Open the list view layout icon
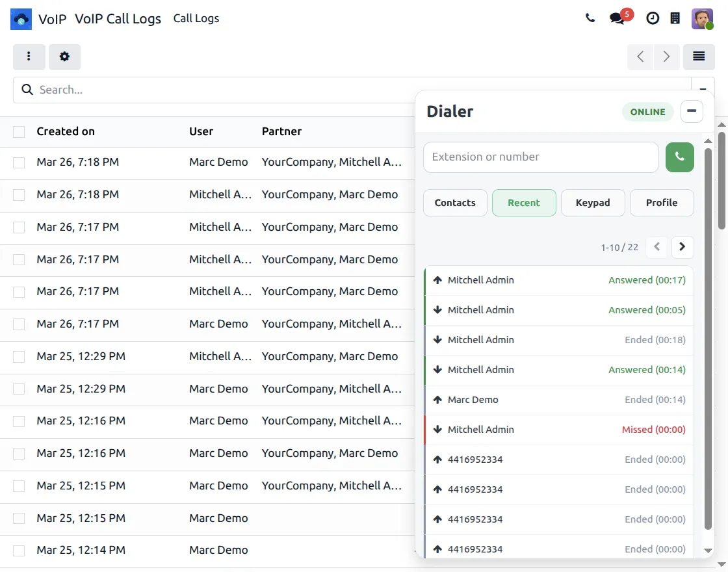Image resolution: width=728 pixels, height=572 pixels. [699, 57]
